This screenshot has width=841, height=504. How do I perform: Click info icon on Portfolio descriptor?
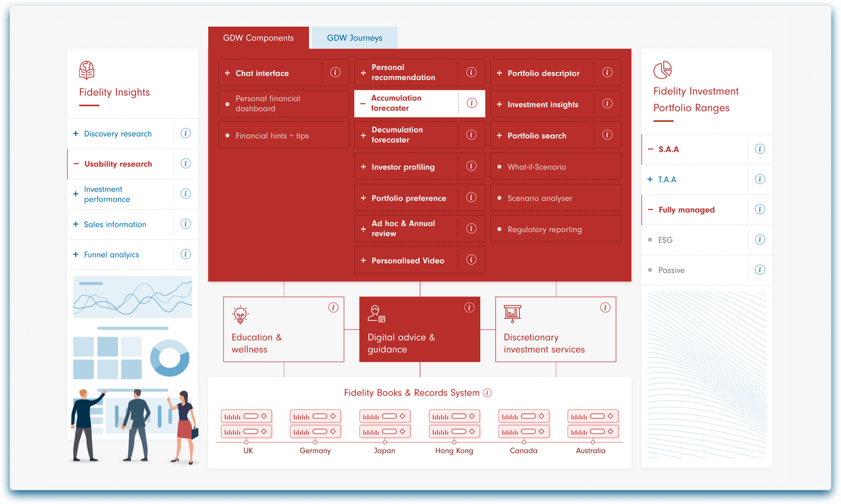[x=607, y=73]
